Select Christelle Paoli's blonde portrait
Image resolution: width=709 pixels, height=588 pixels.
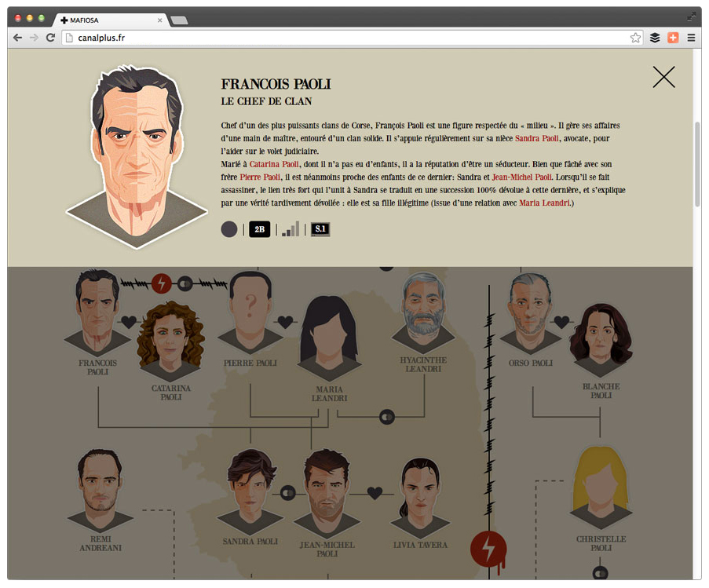601,488
